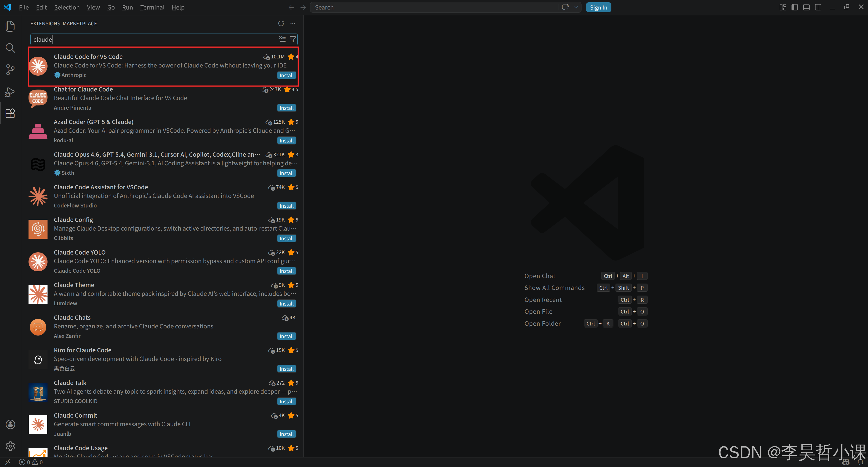This screenshot has height=467, width=868.
Task: Open the Search view in activity bar
Action: [x=10, y=48]
